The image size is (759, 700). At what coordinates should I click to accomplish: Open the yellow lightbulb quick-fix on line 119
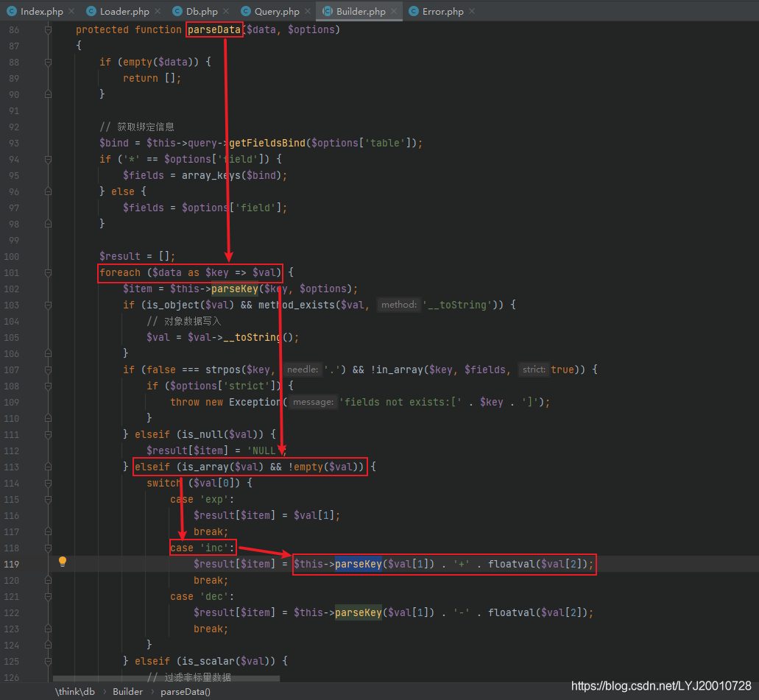(63, 562)
